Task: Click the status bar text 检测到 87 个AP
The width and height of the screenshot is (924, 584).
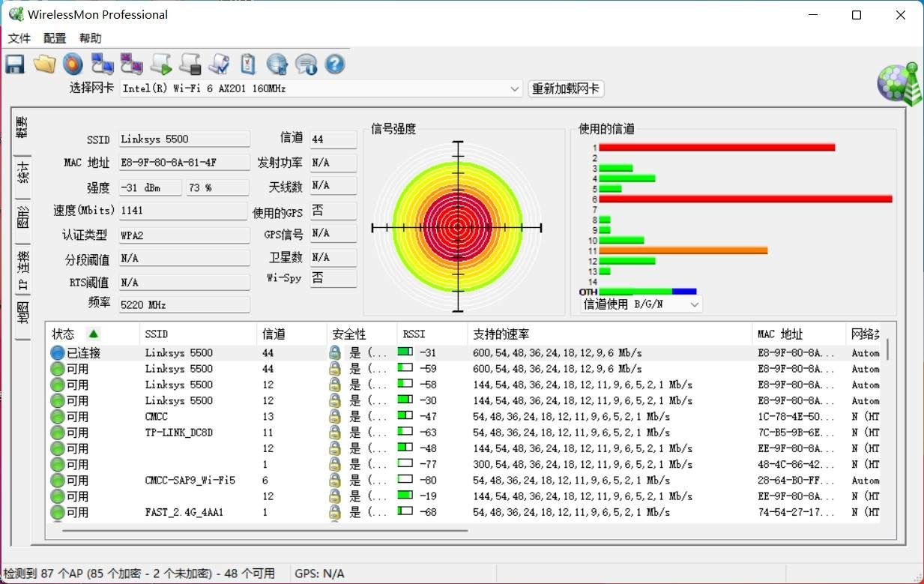Action: (139, 574)
